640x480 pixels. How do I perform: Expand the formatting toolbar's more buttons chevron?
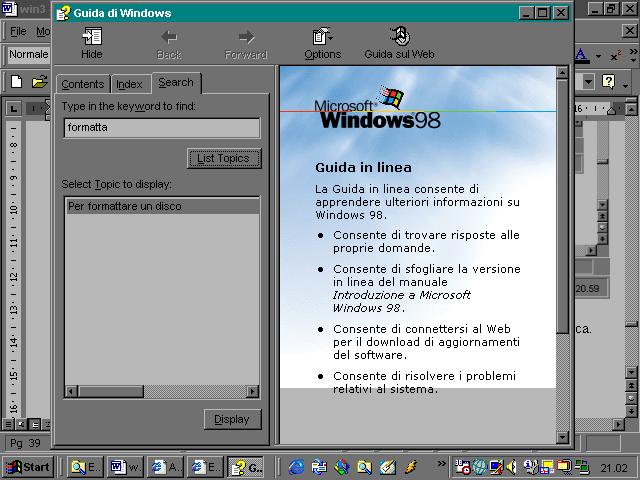pos(633,56)
